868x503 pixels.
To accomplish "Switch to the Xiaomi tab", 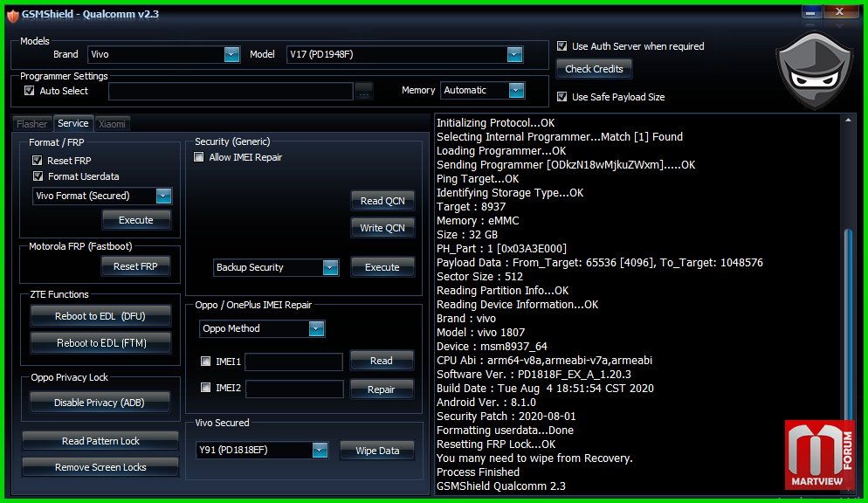I will point(113,124).
